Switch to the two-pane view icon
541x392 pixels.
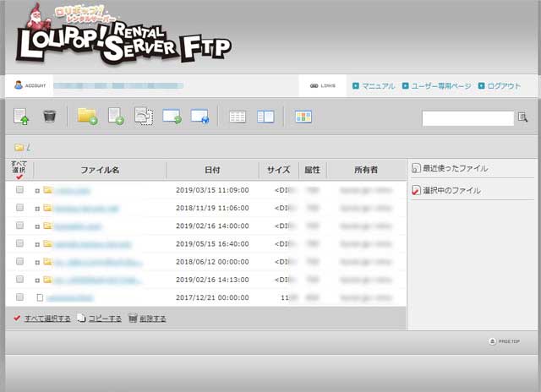pyautogui.click(x=265, y=117)
